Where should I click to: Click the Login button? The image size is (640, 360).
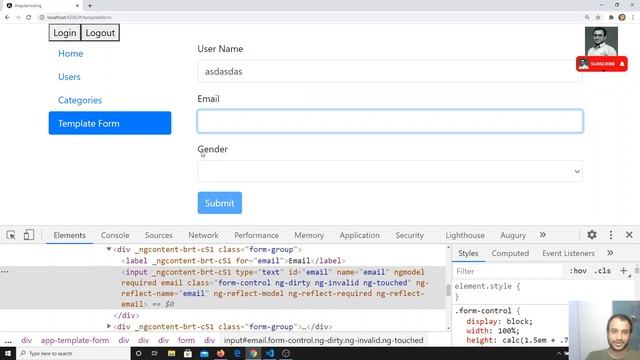(x=64, y=33)
